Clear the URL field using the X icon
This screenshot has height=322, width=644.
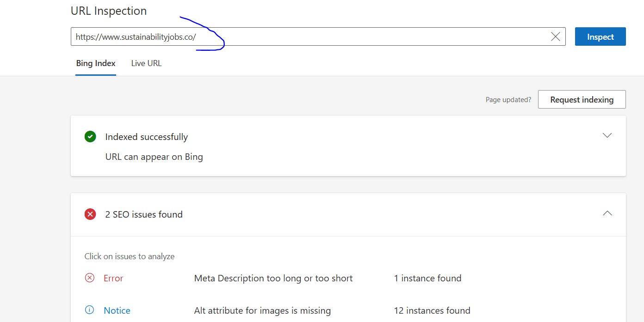(x=555, y=36)
